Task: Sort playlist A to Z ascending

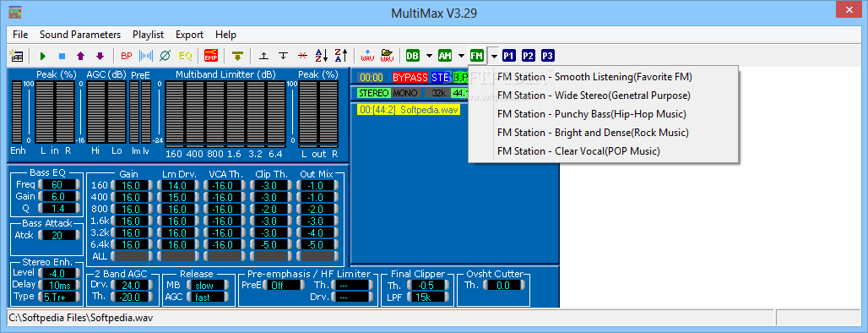Action: [x=322, y=56]
